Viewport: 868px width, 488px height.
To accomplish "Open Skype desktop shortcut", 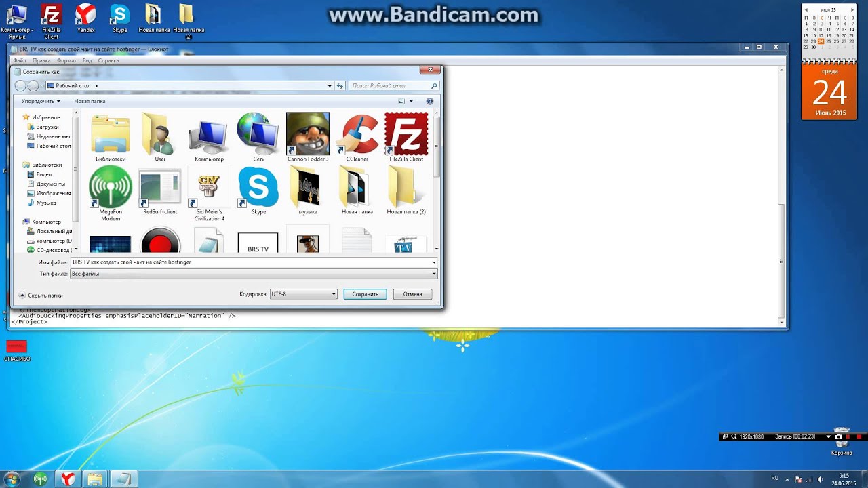I will pos(120,18).
